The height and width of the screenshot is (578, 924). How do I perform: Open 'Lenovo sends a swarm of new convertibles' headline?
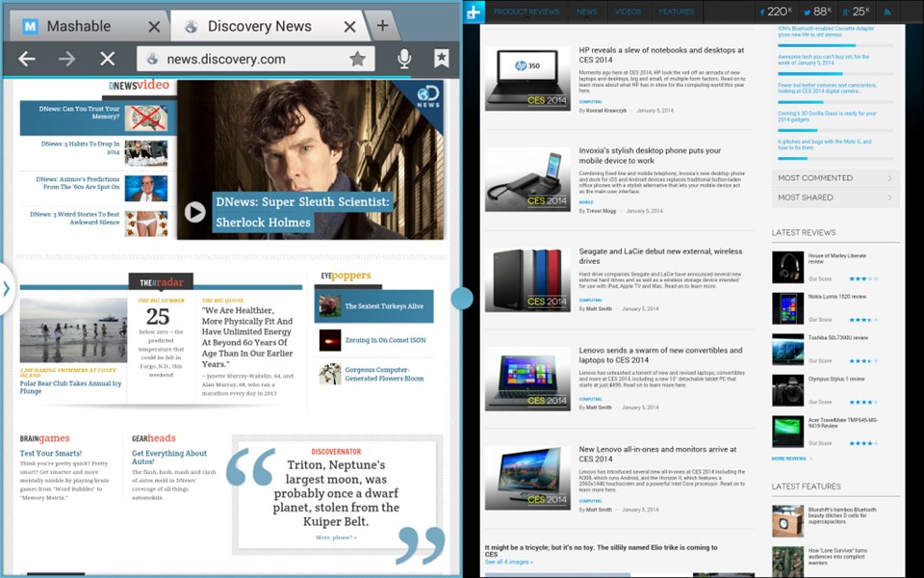coord(660,355)
